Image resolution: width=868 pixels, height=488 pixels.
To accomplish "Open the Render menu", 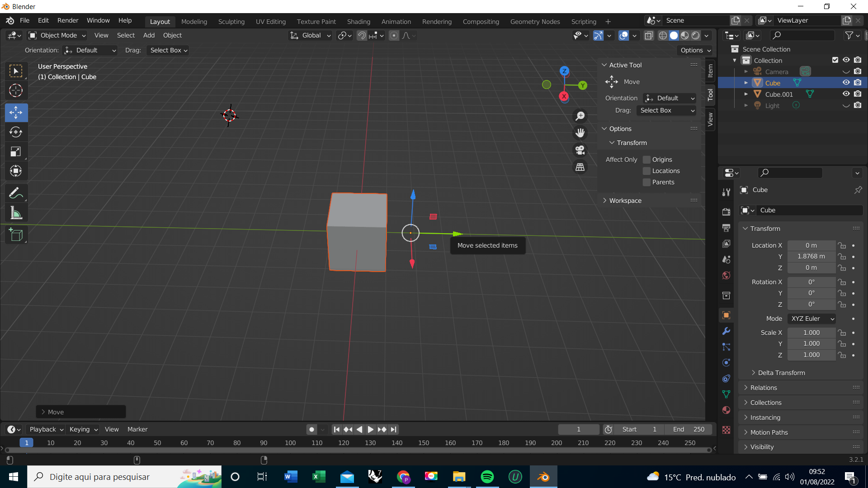I will click(x=68, y=21).
